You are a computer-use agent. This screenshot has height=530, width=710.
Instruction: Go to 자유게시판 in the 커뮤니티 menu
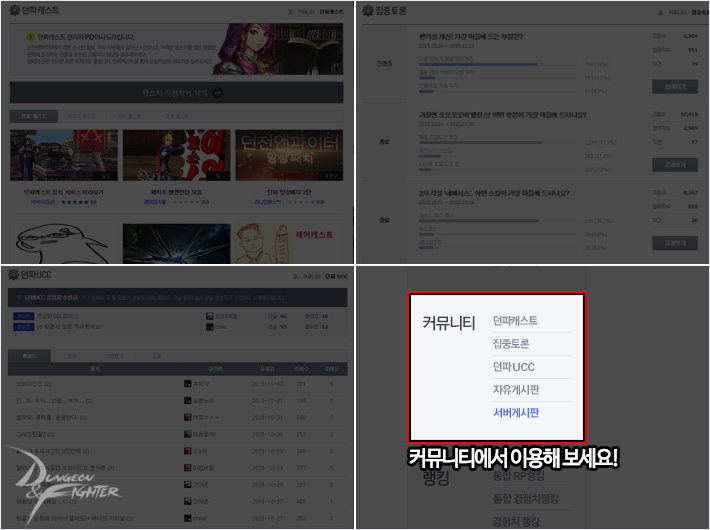[x=515, y=389]
